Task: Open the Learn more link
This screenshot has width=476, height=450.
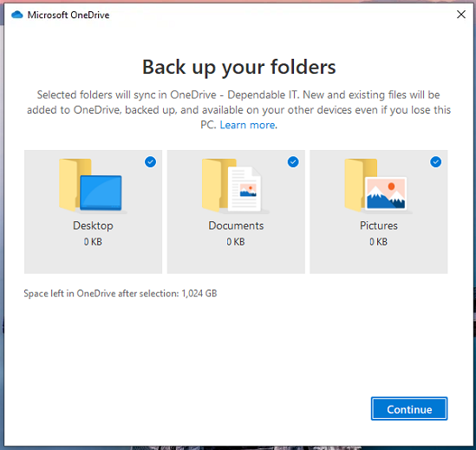Action: tap(248, 125)
